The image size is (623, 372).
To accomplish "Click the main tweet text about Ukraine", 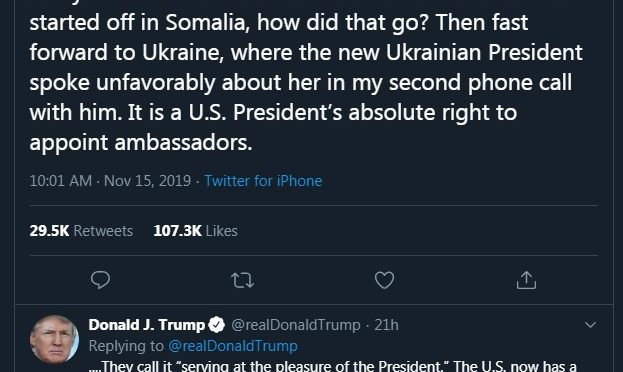I will click(306, 82).
